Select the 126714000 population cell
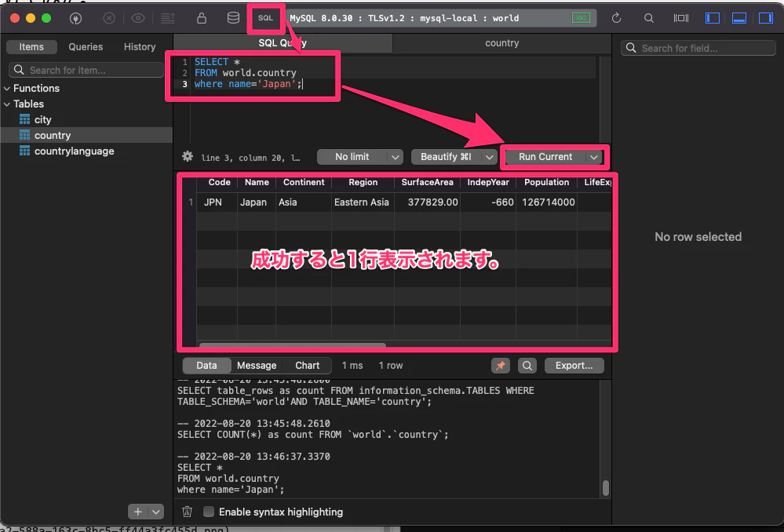The width and height of the screenshot is (784, 532). click(x=546, y=202)
